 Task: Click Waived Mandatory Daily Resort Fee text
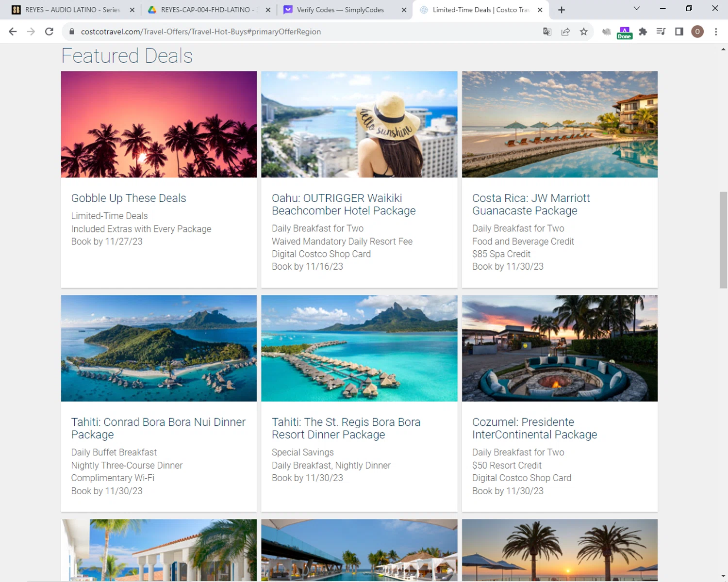click(342, 242)
